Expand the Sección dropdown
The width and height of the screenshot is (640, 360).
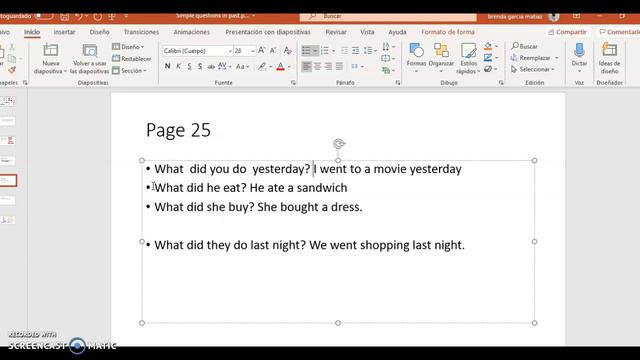[x=129, y=71]
